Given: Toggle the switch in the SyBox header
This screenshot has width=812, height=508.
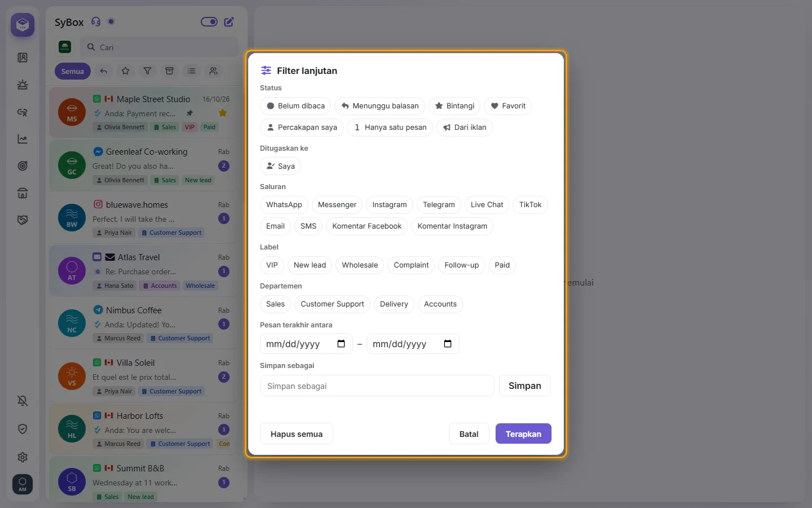Looking at the screenshot, I should pos(209,22).
